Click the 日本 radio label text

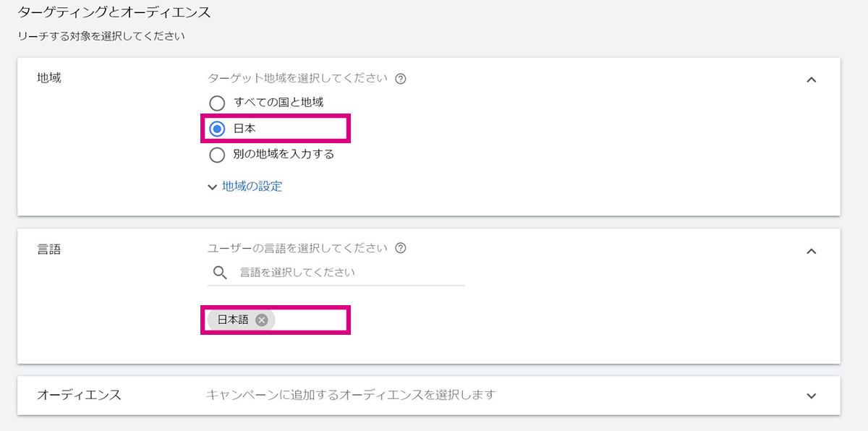[244, 129]
